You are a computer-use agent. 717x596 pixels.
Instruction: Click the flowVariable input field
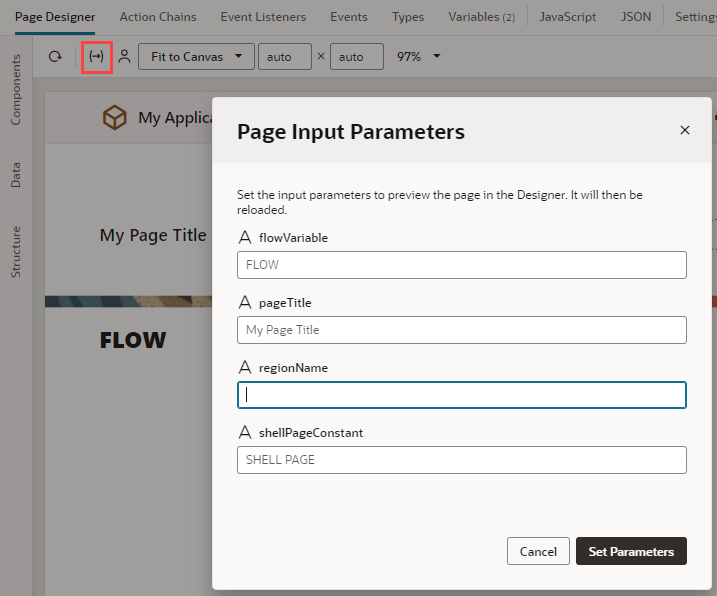(x=462, y=265)
